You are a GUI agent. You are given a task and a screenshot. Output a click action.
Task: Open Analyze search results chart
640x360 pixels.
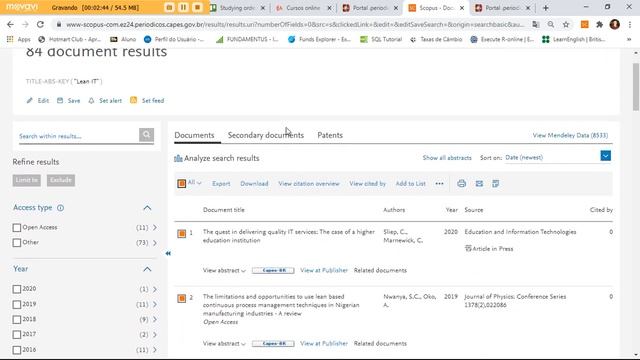[217, 158]
